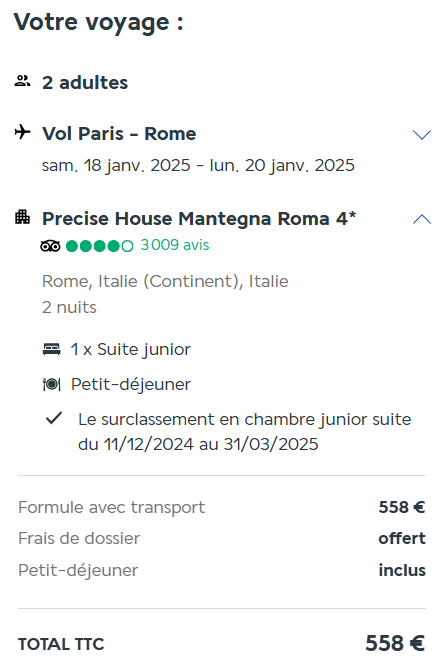This screenshot has width=440, height=669.
Task: Click the Formule avec transport price row
Action: (222, 507)
